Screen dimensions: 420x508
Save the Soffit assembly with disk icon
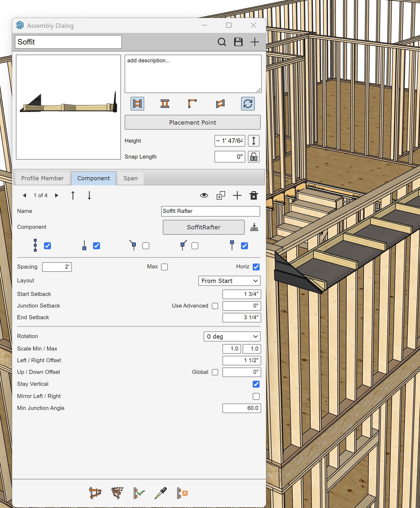238,42
